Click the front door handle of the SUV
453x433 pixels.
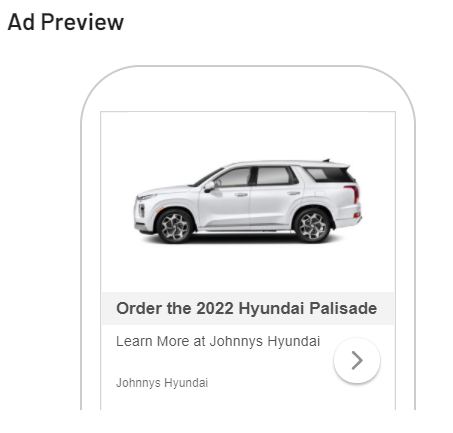241,195
